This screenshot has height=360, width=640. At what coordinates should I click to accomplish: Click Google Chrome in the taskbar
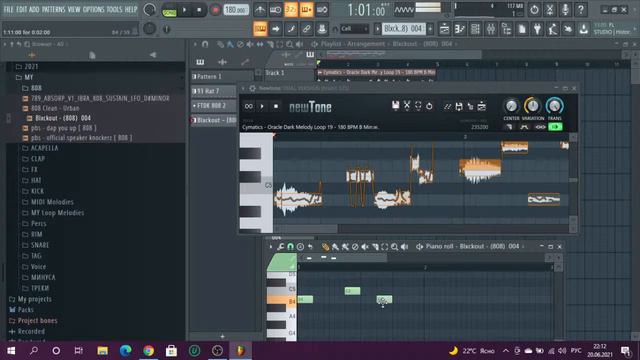click(149, 350)
